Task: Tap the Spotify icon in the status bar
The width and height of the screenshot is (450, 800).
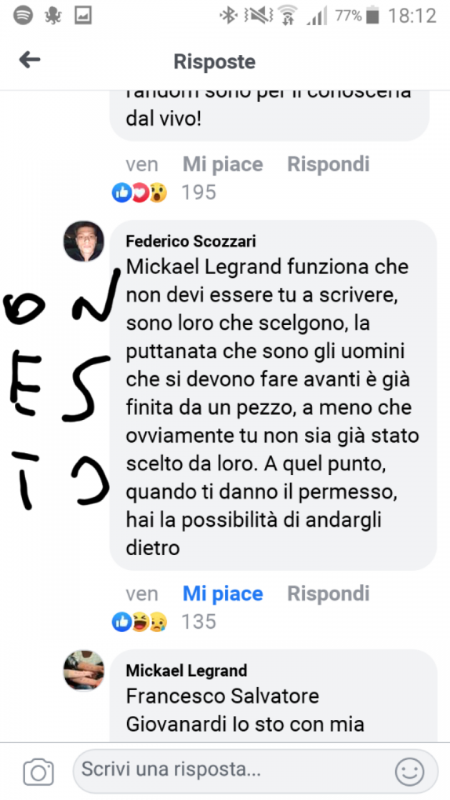Action: click(x=23, y=15)
